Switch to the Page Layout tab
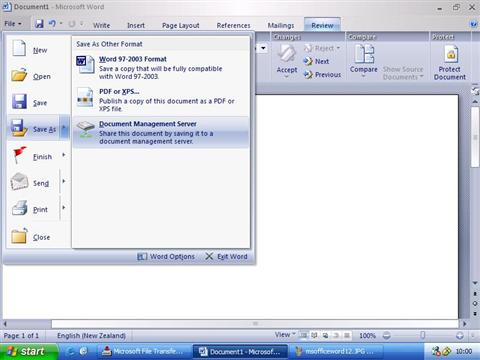The height and width of the screenshot is (360, 480). coord(181,25)
